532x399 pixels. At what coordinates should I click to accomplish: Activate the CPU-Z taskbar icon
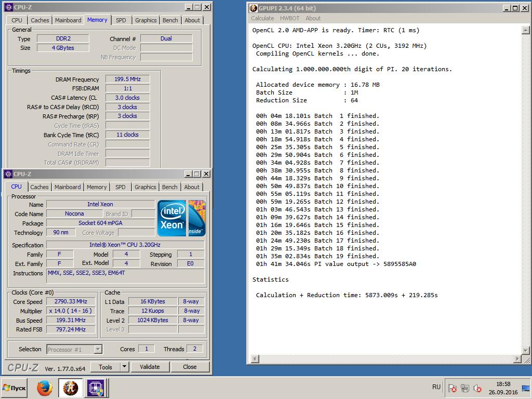pyautogui.click(x=96, y=388)
